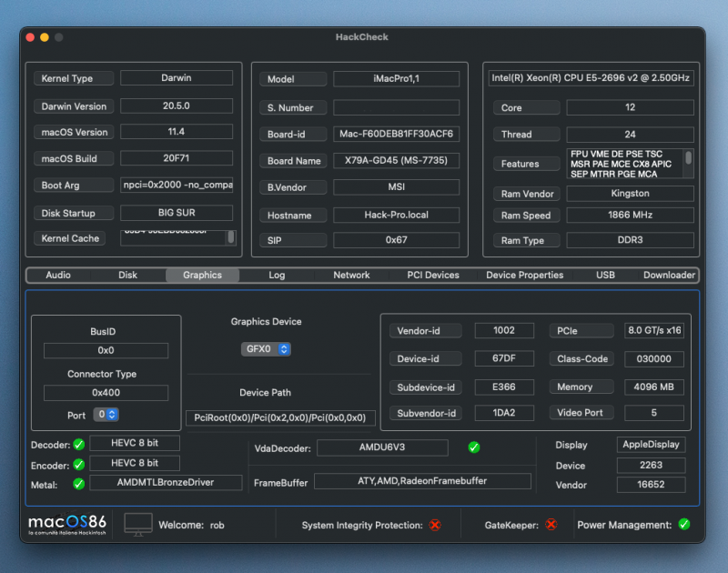
Task: Click the Device Path value field
Action: 280,417
